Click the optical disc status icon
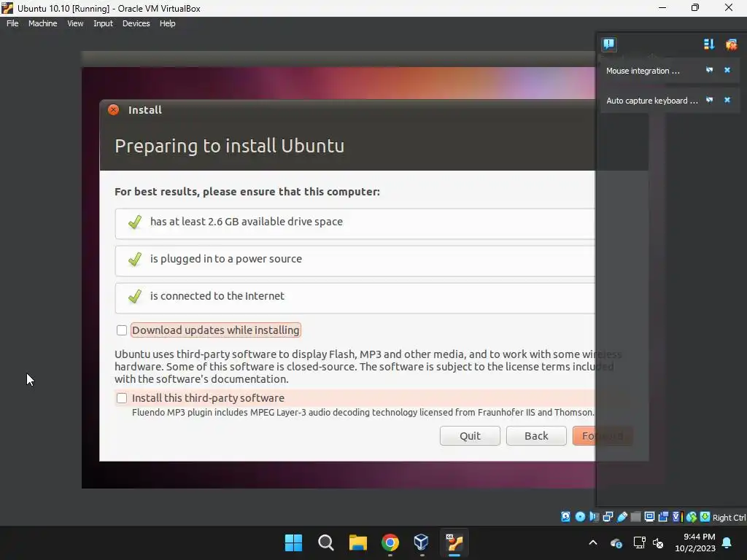 [x=580, y=517]
